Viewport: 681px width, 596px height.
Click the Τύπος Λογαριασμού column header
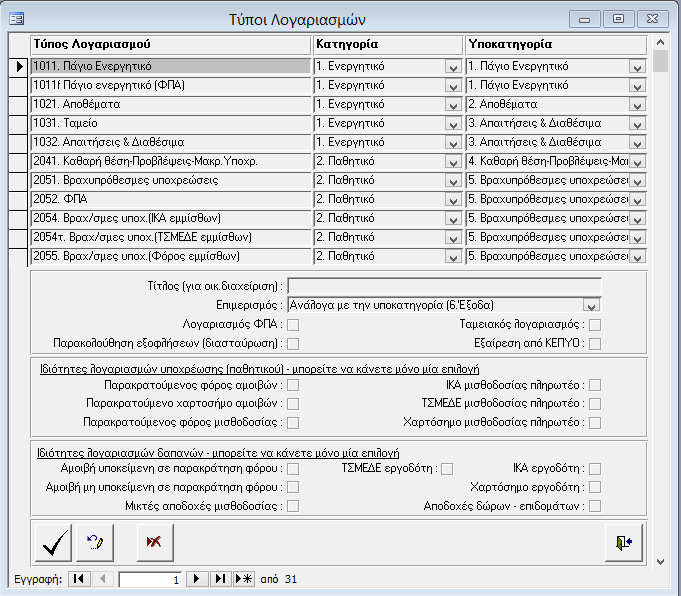[x=170, y=45]
